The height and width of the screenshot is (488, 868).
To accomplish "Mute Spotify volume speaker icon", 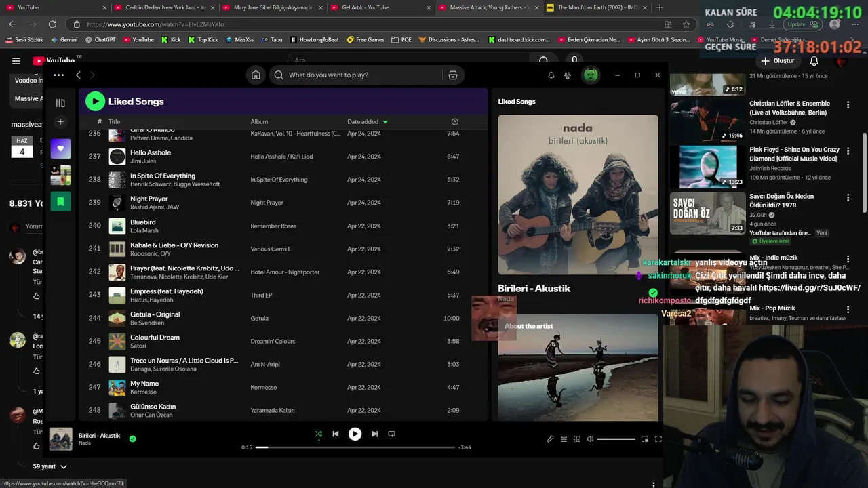I will 590,439.
